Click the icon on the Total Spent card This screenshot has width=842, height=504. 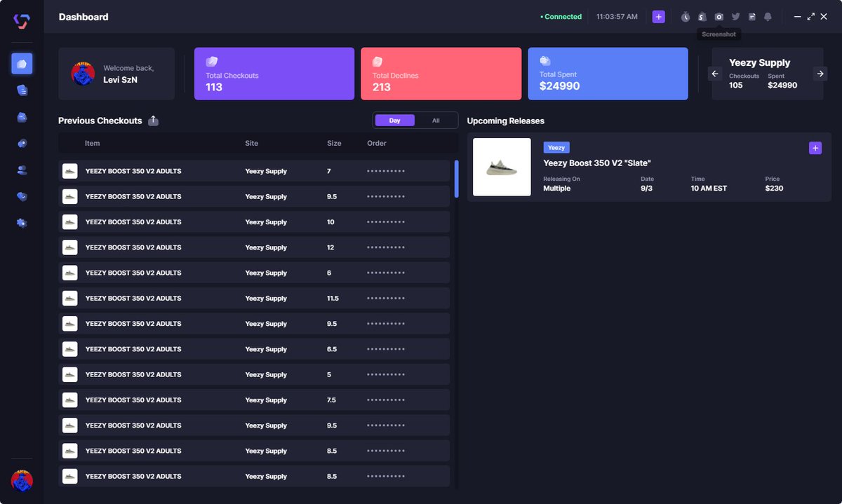[545, 61]
